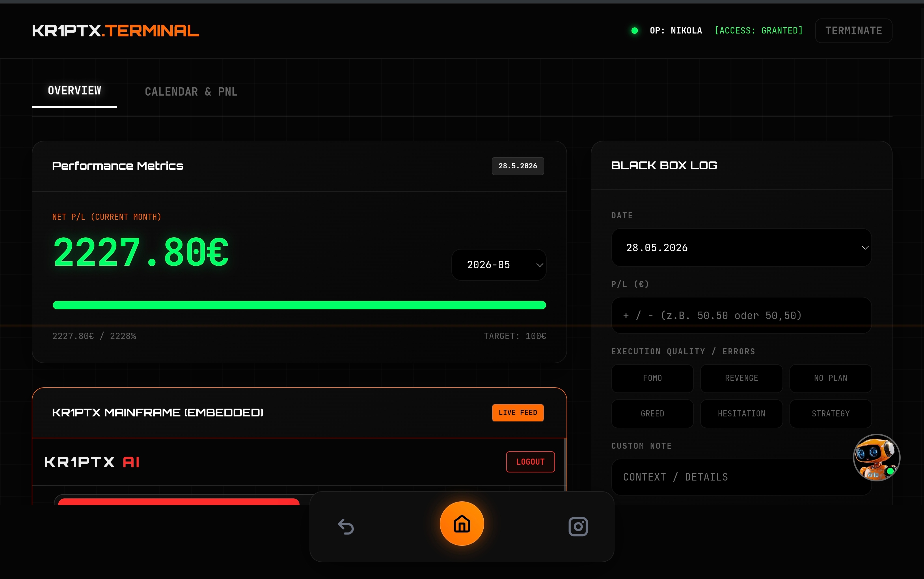Click the green monthly target progress bar
The image size is (924, 579).
pos(299,305)
